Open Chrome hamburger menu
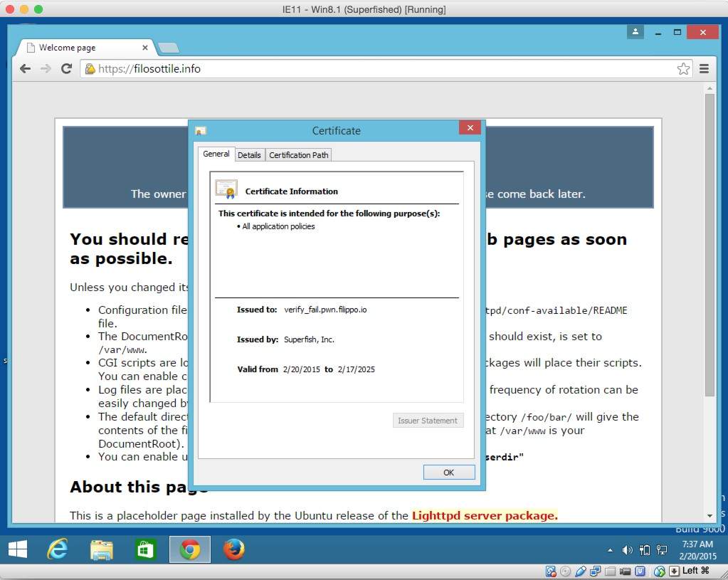This screenshot has width=728, height=580. (704, 69)
